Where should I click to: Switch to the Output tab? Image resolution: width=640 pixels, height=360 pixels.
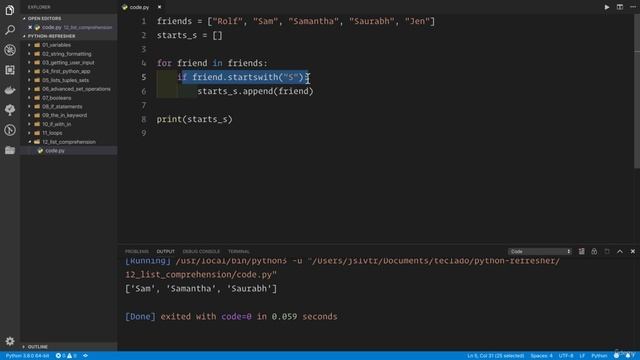click(165, 251)
